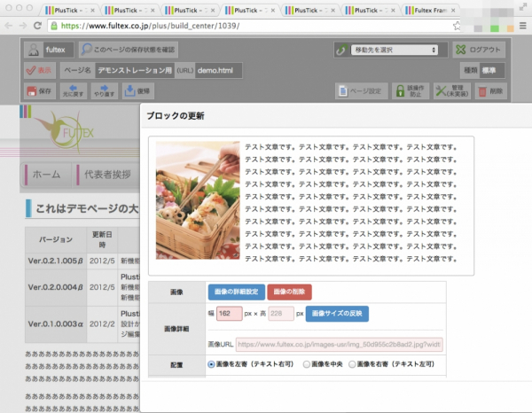The image size is (532, 413).
Task: Click the やり直す redo arrow icon
Action: point(105,90)
